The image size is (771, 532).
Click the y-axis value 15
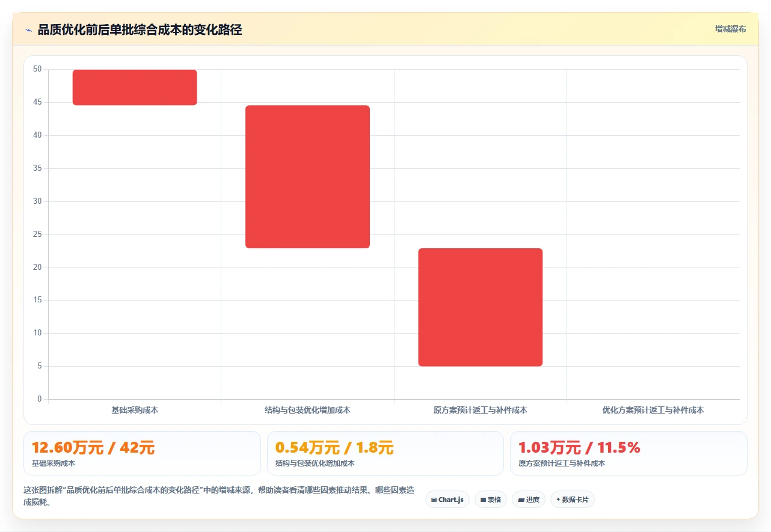click(x=37, y=300)
